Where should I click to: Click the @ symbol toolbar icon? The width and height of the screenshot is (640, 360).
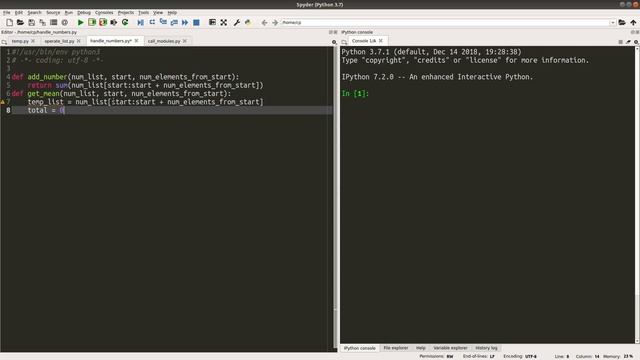pos(64,22)
